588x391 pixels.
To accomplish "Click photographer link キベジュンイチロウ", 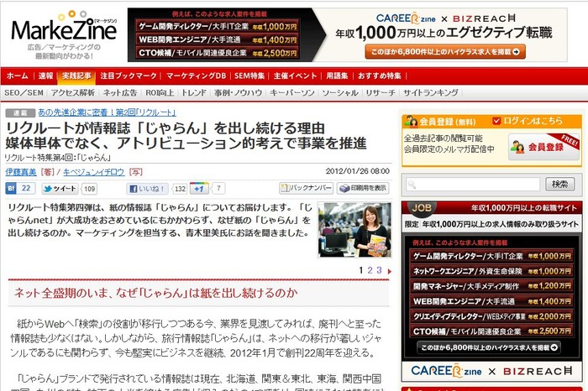I will [x=94, y=172].
